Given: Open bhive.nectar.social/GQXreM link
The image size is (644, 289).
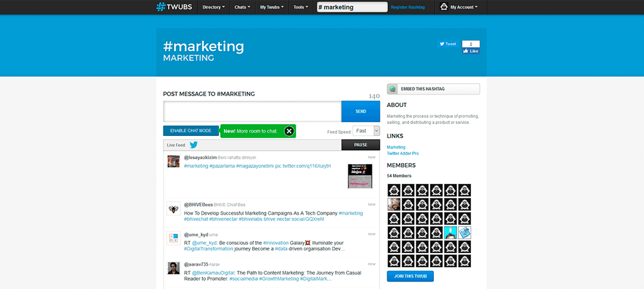Looking at the screenshot, I should pyautogui.click(x=294, y=219).
